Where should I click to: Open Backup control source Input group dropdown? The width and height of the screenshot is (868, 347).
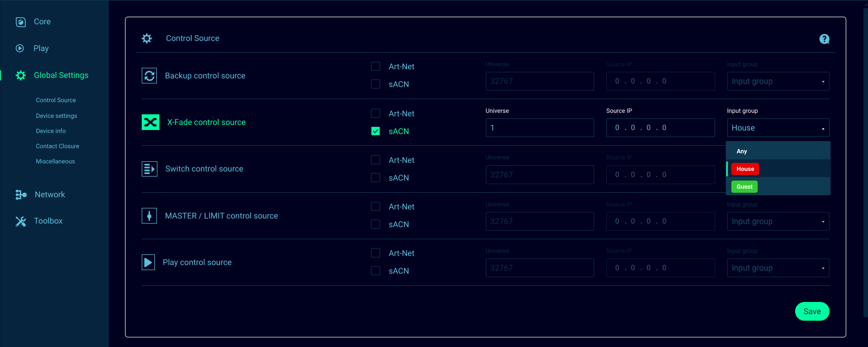pos(778,81)
